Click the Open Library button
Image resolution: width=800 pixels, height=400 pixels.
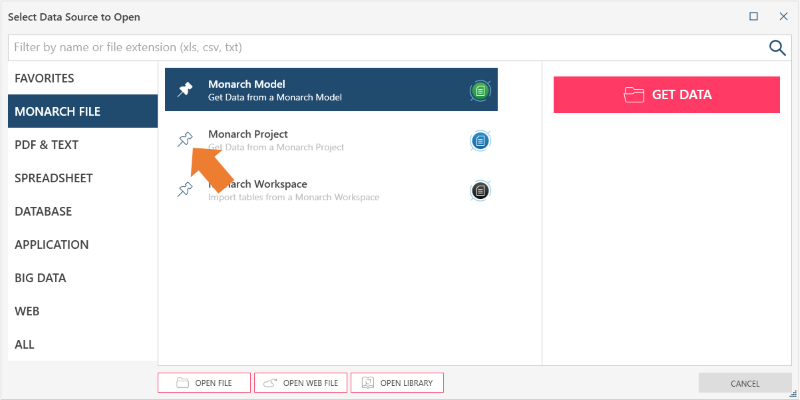pyautogui.click(x=397, y=383)
